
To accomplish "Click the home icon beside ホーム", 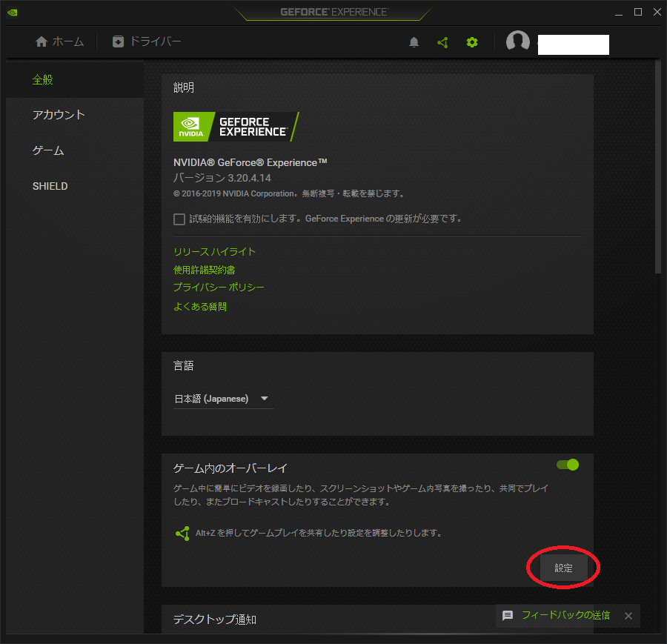I will [x=42, y=42].
